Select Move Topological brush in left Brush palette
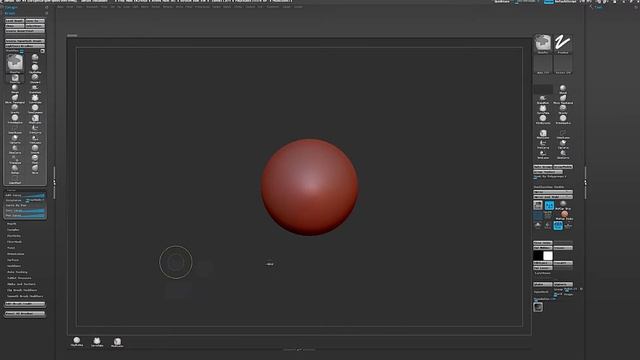 [x=15, y=98]
